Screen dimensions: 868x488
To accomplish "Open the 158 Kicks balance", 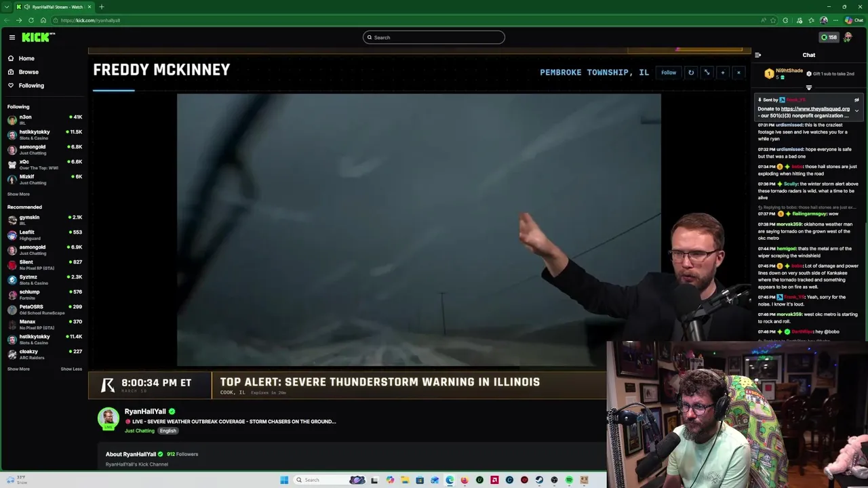I will coord(829,37).
